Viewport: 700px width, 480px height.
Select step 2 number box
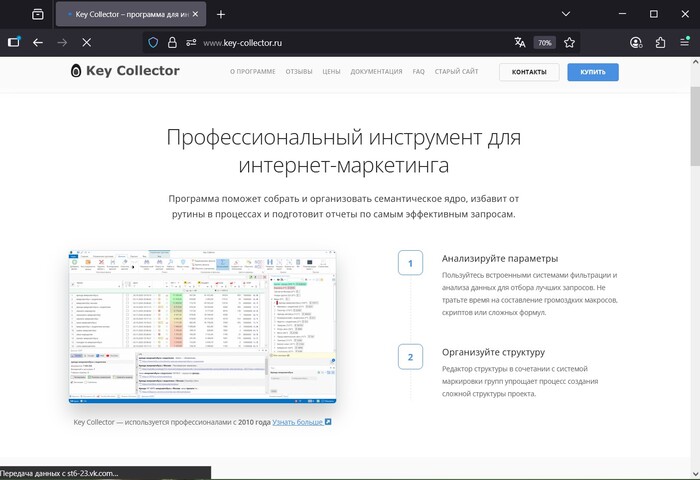(x=410, y=357)
